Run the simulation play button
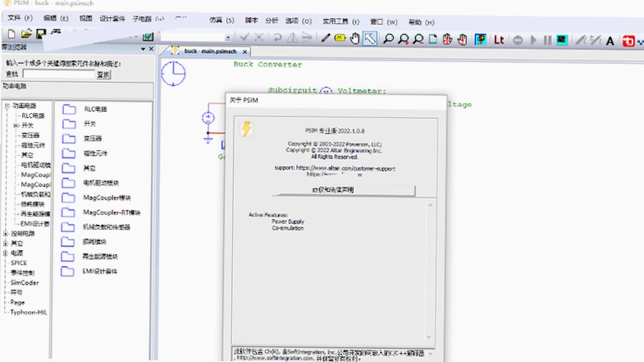The height and width of the screenshot is (362, 644). (x=533, y=40)
